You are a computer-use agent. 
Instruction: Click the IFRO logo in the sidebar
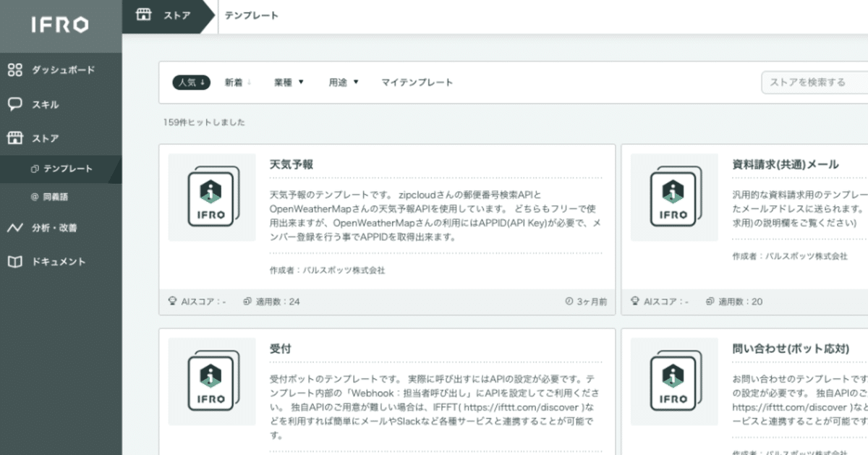click(x=60, y=25)
